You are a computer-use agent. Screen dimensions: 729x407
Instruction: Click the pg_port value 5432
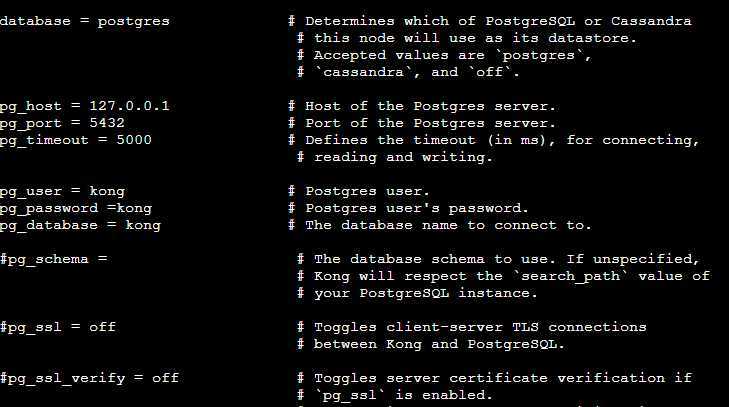(x=107, y=123)
